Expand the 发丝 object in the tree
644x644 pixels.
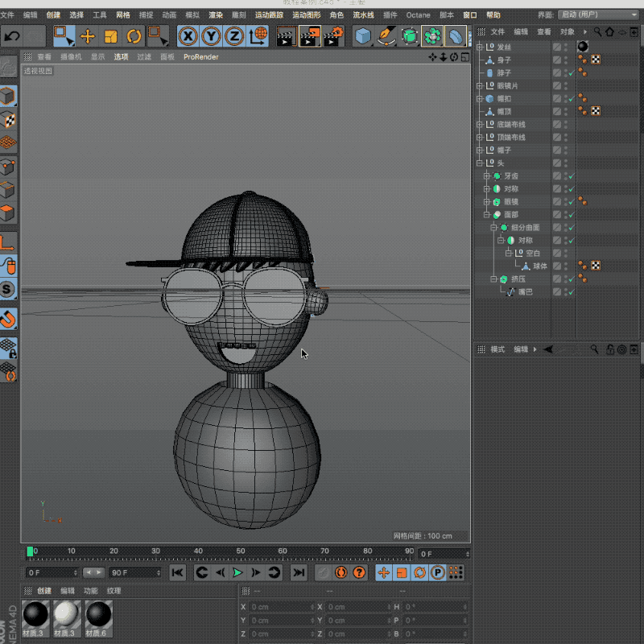pyautogui.click(x=480, y=47)
